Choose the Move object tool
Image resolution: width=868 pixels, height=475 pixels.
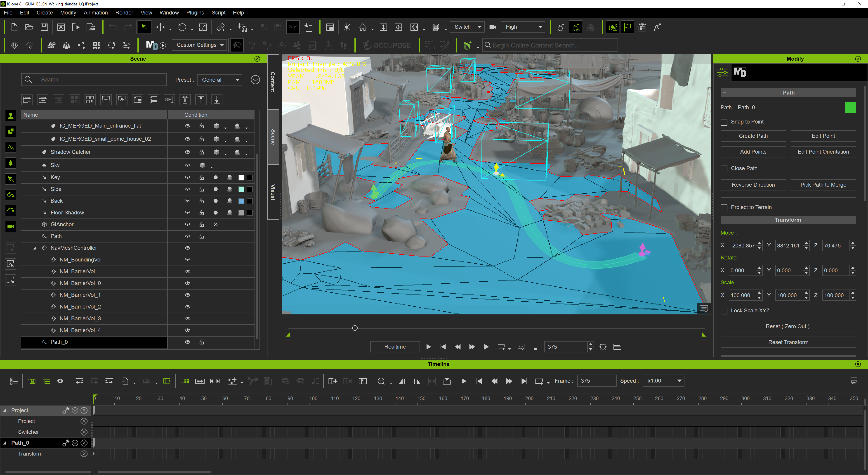(x=160, y=27)
